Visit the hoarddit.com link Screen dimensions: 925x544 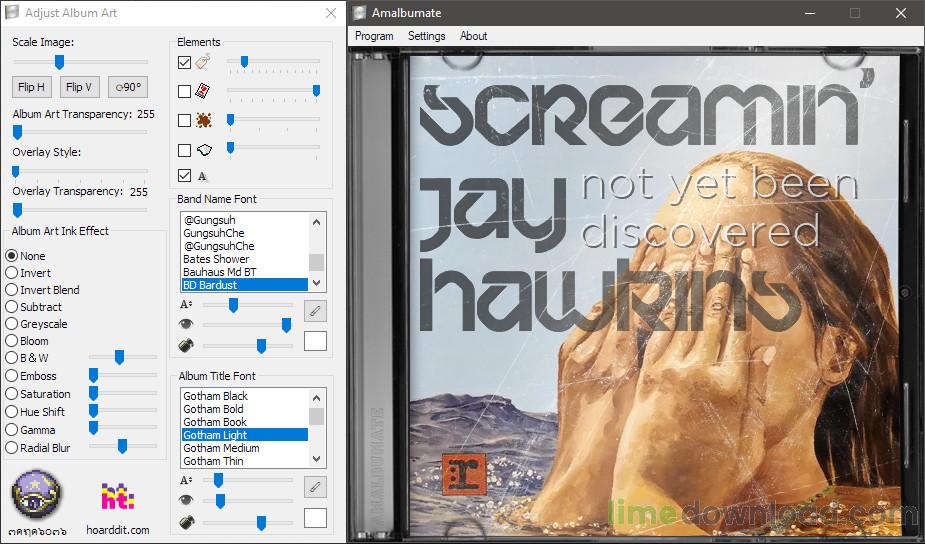[x=117, y=530]
